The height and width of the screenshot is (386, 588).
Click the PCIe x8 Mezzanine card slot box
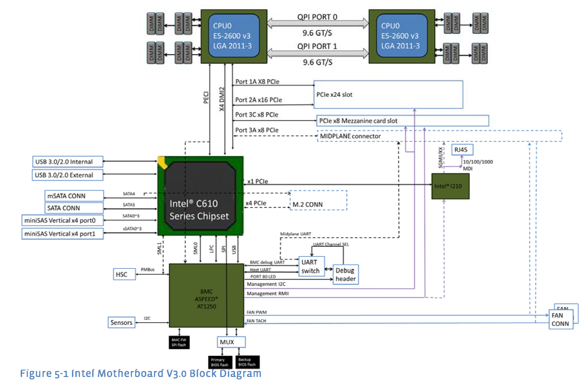(x=402, y=121)
